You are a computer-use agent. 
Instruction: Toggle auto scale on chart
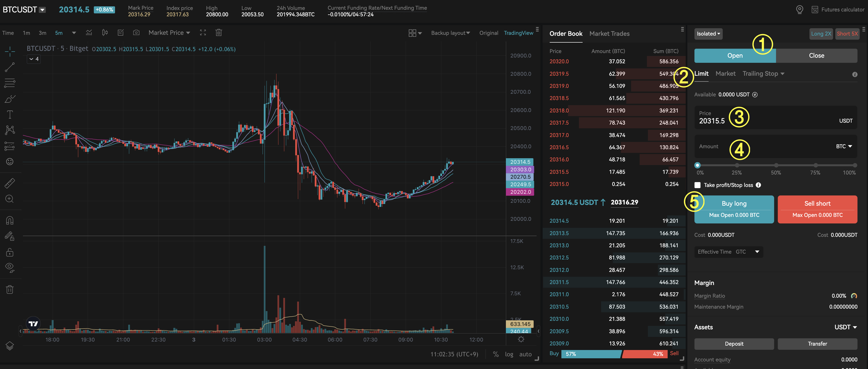coord(525,354)
